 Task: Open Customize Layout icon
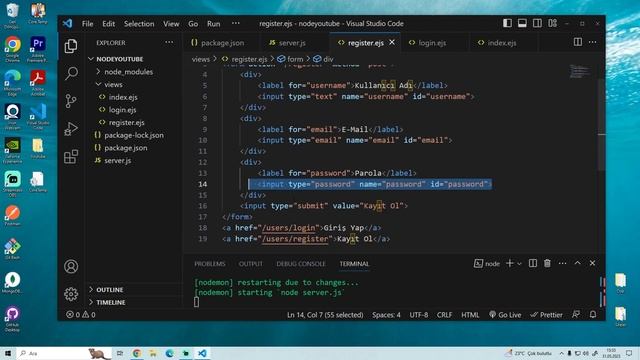pos(552,23)
